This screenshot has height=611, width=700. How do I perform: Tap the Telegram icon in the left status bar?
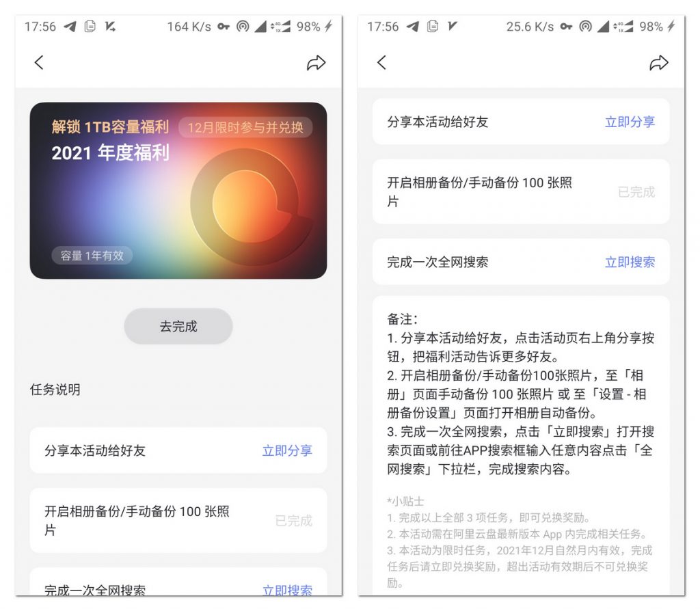(x=69, y=27)
